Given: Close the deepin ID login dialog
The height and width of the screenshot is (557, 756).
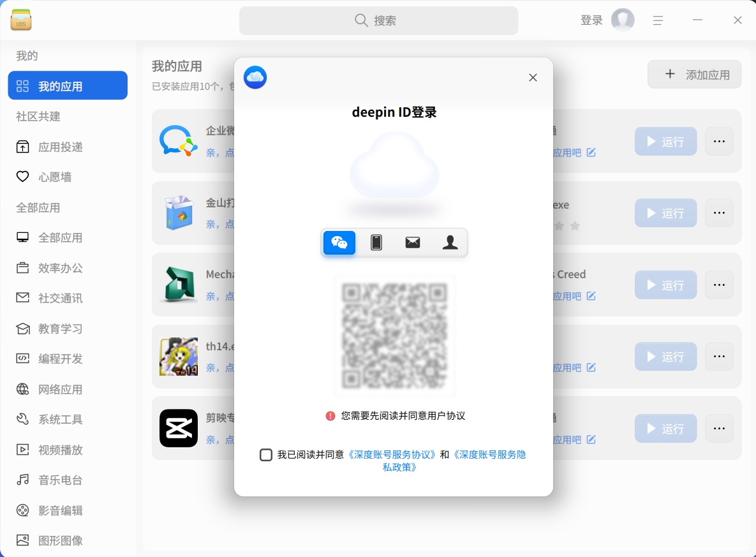Looking at the screenshot, I should (x=533, y=78).
